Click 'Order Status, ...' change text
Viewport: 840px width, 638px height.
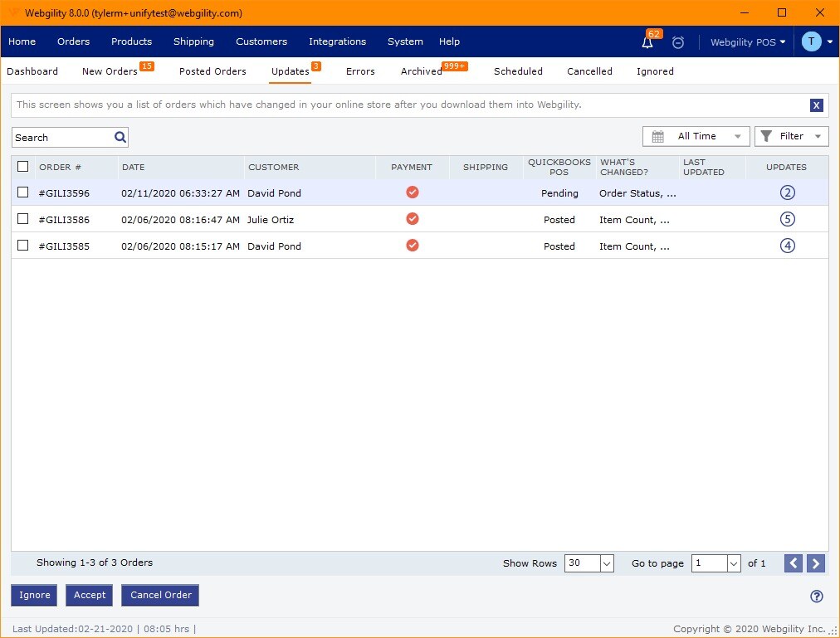[x=637, y=193]
